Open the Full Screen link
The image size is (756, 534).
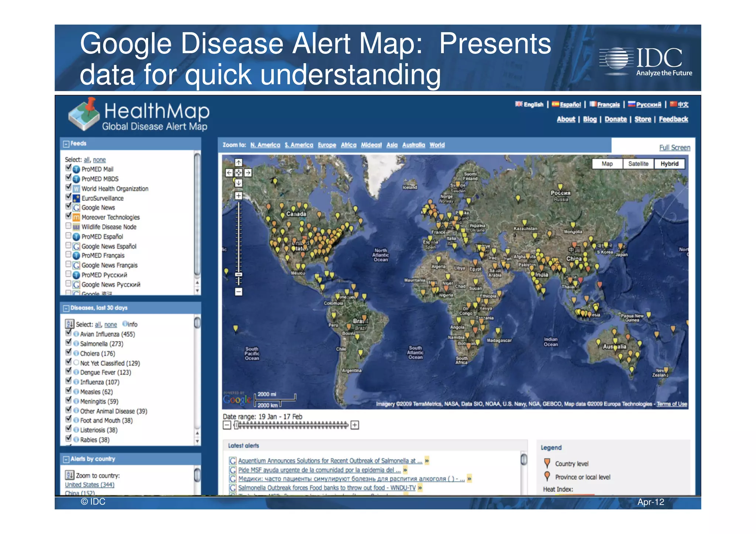click(x=675, y=148)
